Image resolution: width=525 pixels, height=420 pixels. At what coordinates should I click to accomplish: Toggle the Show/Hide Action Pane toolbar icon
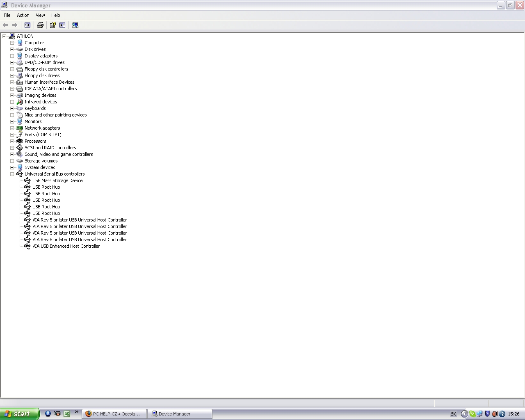pyautogui.click(x=62, y=25)
